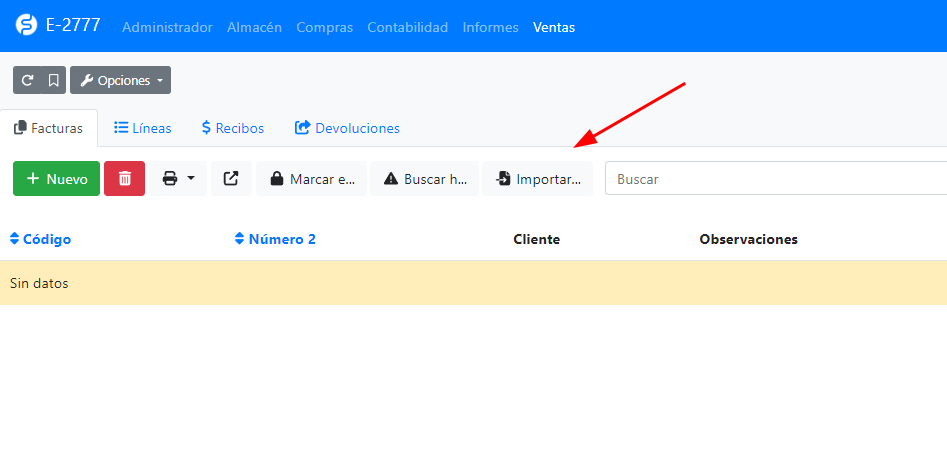
Task: Click the Marcar e... lock button
Action: pos(312,179)
